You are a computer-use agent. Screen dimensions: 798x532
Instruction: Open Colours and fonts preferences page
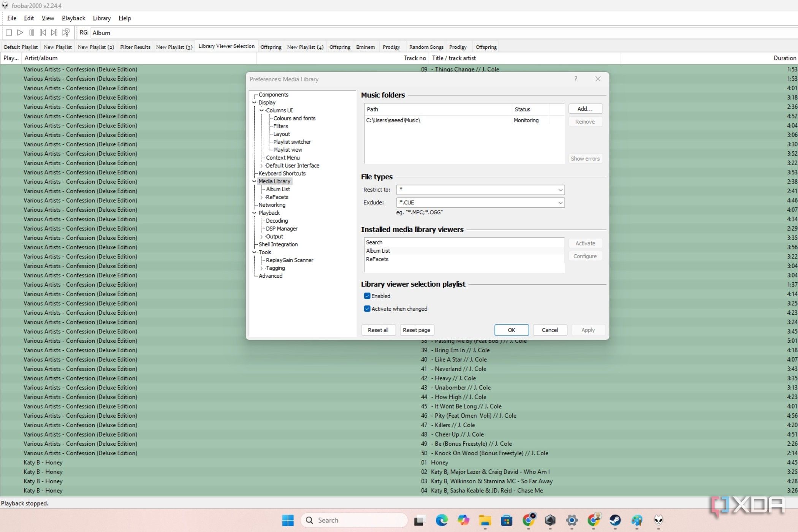point(294,118)
